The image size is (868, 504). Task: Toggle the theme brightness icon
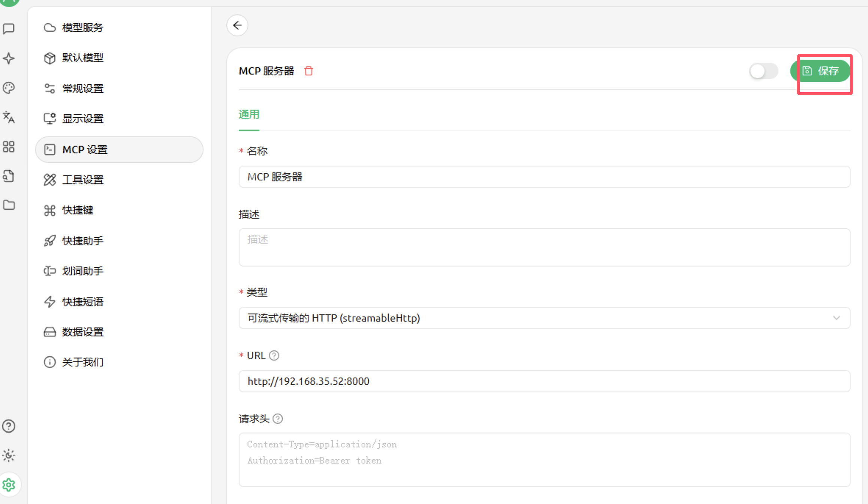point(9,455)
